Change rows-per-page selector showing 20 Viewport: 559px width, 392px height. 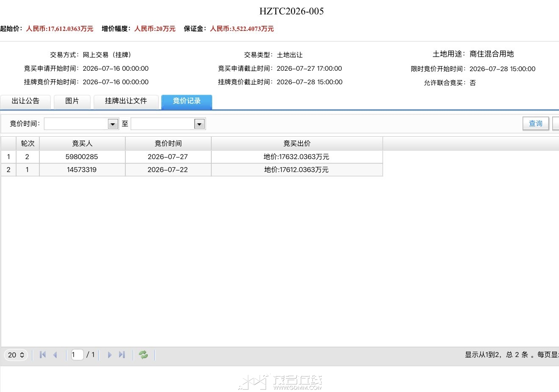16,355
